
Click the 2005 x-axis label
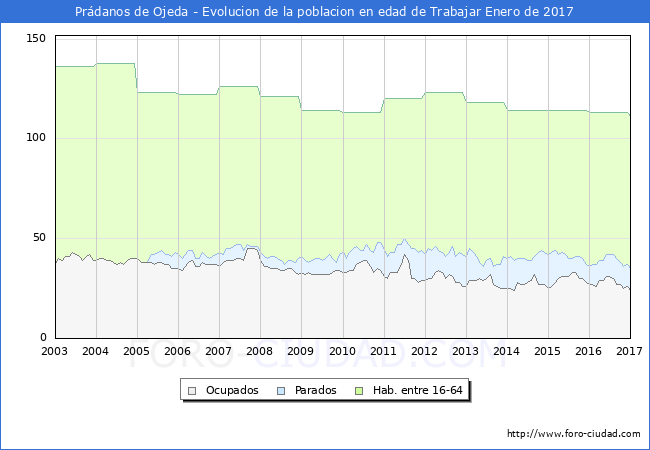(136, 351)
